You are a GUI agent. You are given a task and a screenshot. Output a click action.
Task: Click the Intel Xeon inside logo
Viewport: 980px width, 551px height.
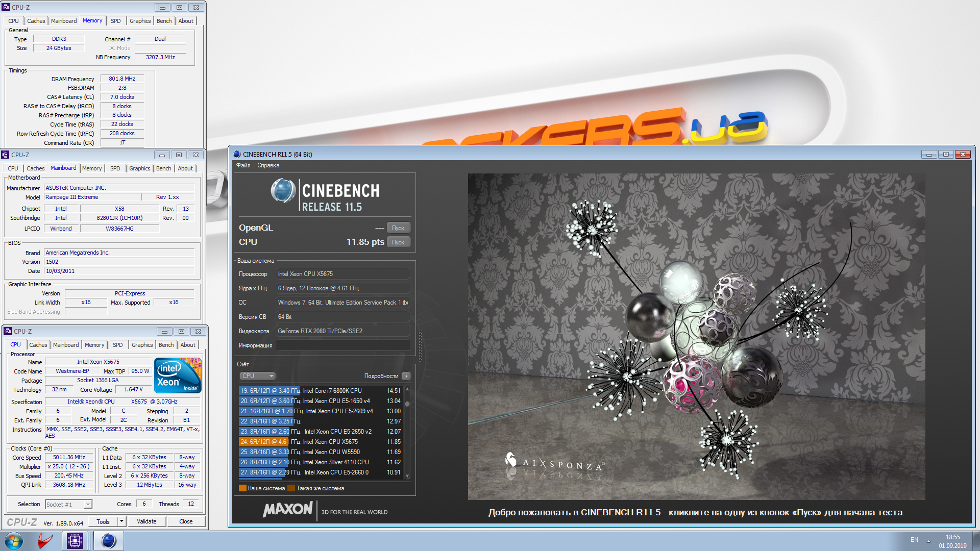click(x=178, y=375)
